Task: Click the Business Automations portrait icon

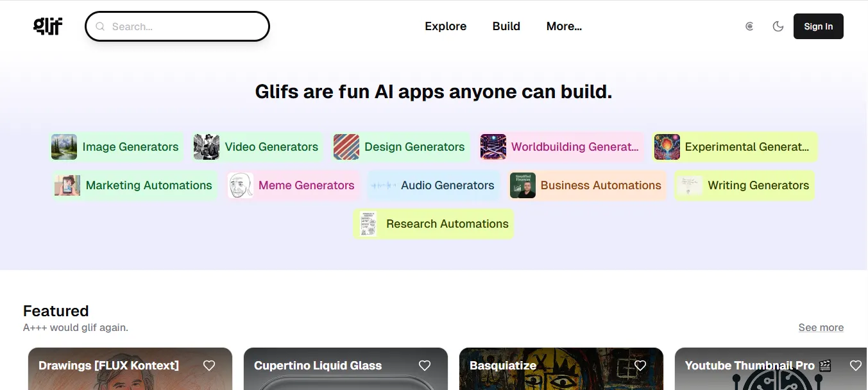Action: click(x=523, y=185)
